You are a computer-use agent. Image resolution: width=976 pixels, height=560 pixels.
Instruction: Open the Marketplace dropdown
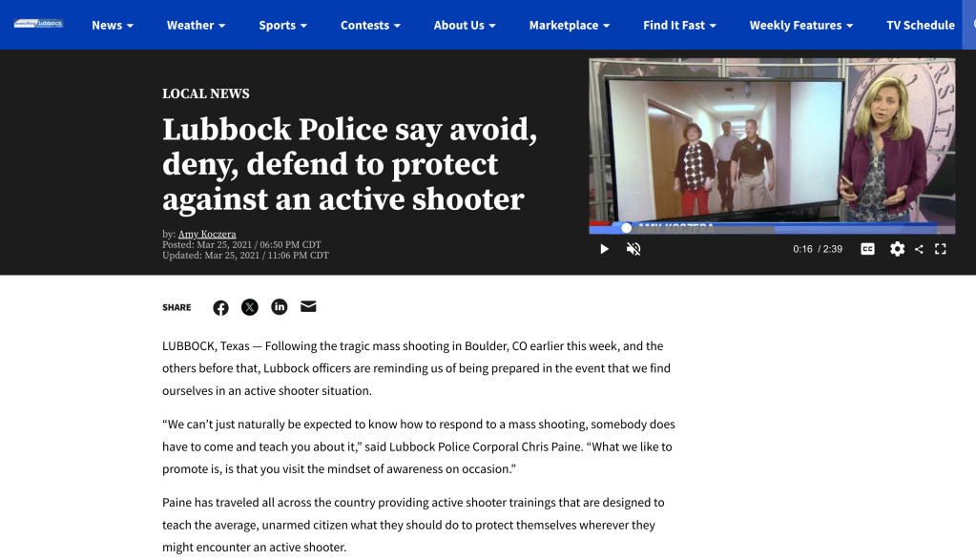[x=570, y=25]
